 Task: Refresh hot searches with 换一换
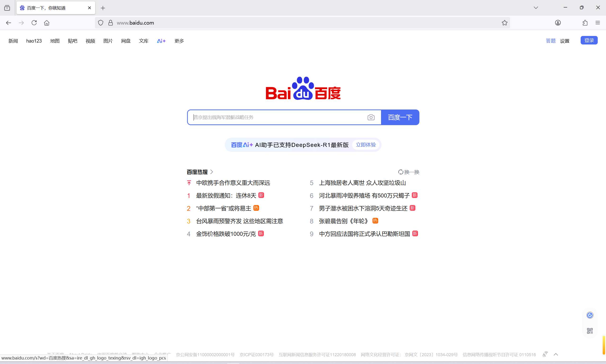pyautogui.click(x=409, y=172)
